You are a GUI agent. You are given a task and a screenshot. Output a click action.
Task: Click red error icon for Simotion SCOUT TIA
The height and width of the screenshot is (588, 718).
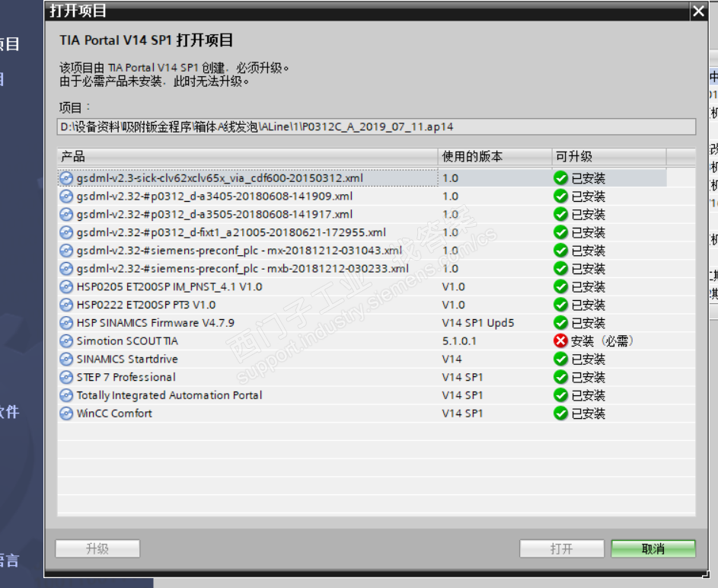560,340
